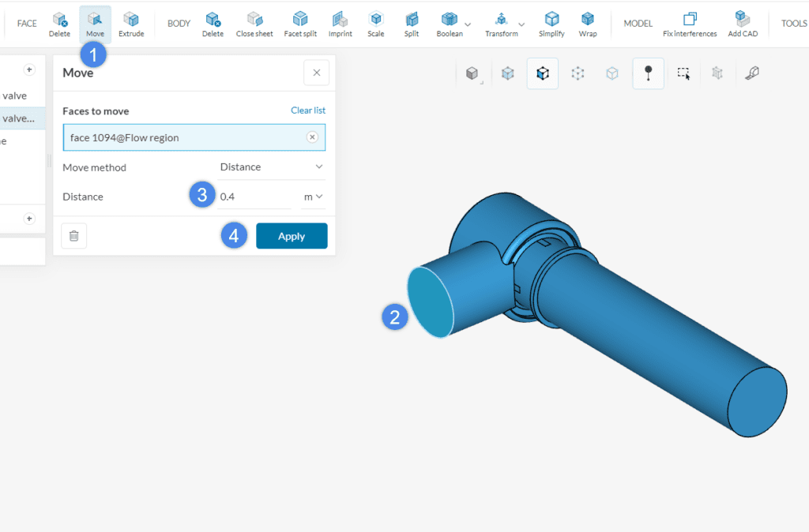Activate the Facet split tool
The width and height of the screenshot is (809, 532).
click(x=300, y=23)
